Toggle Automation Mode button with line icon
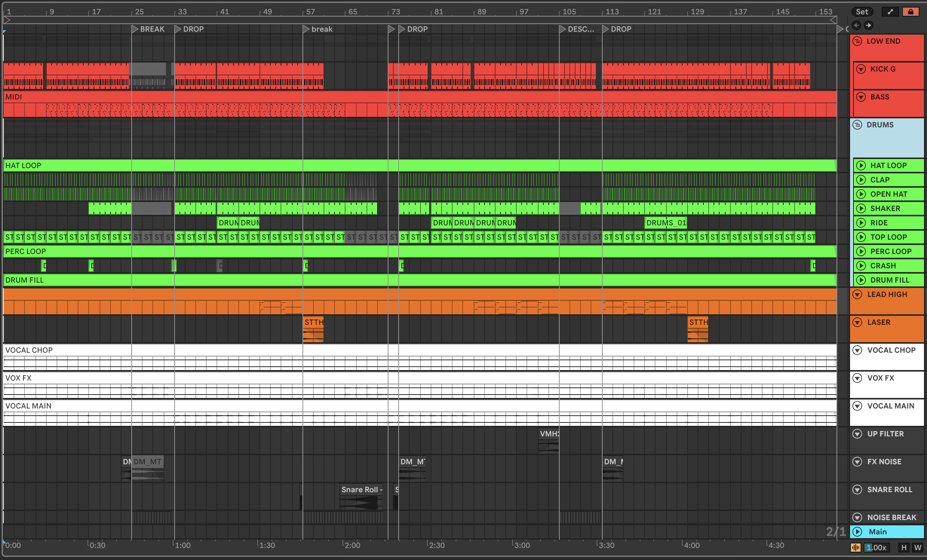Screen dimensions: 927x560 tap(890, 12)
